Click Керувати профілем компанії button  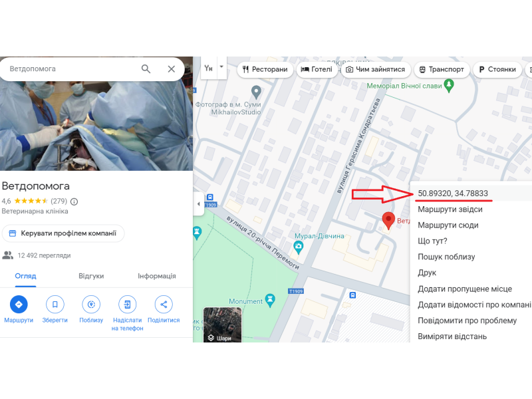click(x=63, y=233)
